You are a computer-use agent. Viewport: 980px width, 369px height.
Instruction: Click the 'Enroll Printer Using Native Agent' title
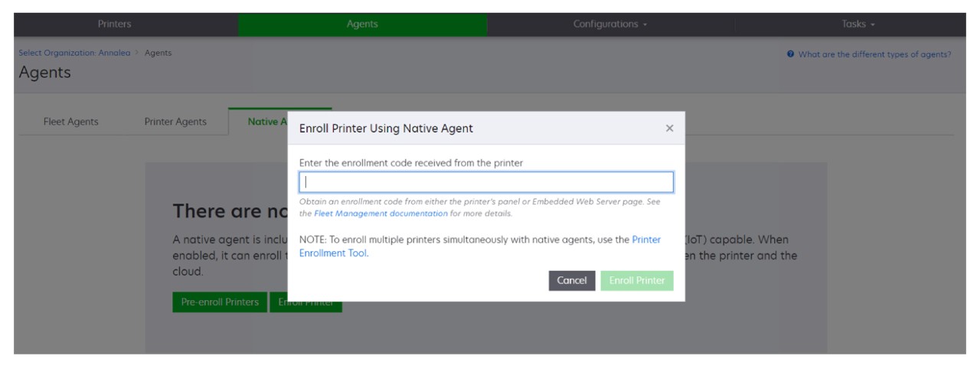click(386, 129)
